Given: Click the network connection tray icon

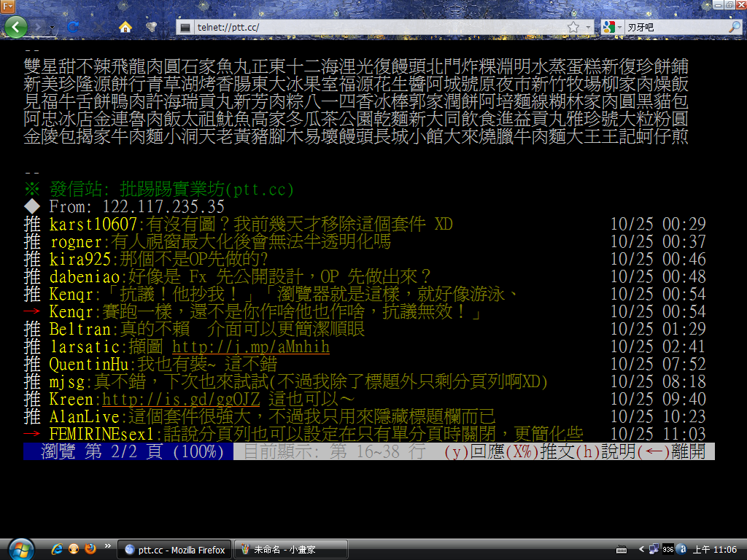Looking at the screenshot, I should click(654, 550).
